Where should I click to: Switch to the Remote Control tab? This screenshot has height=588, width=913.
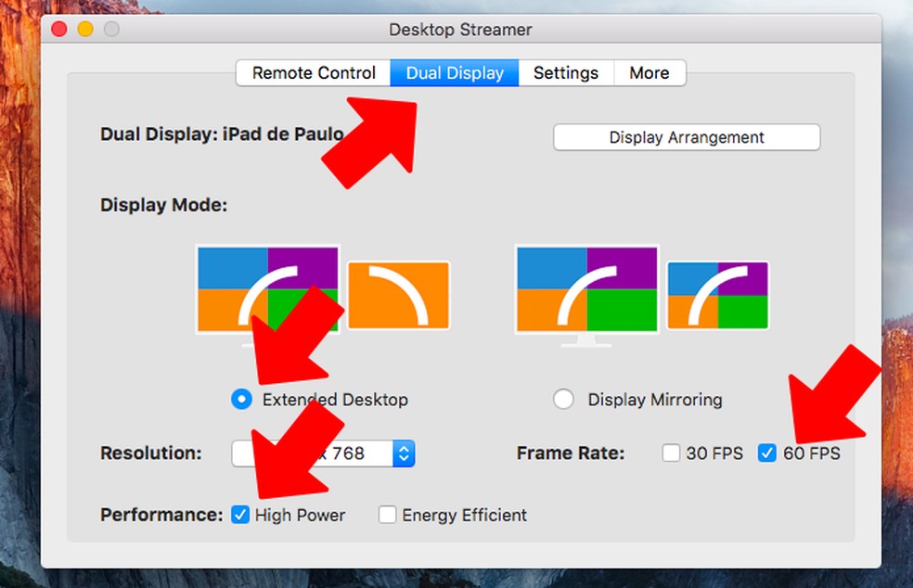[x=314, y=73]
